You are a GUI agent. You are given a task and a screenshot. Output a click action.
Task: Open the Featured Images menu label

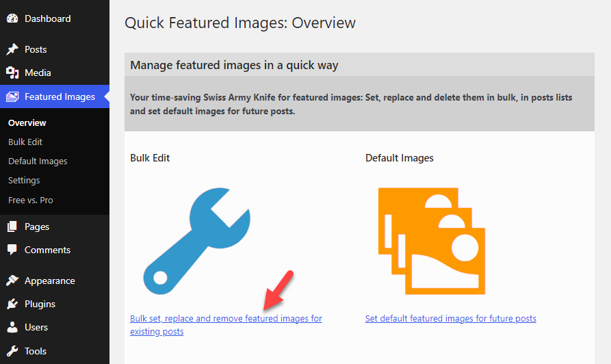(x=60, y=96)
